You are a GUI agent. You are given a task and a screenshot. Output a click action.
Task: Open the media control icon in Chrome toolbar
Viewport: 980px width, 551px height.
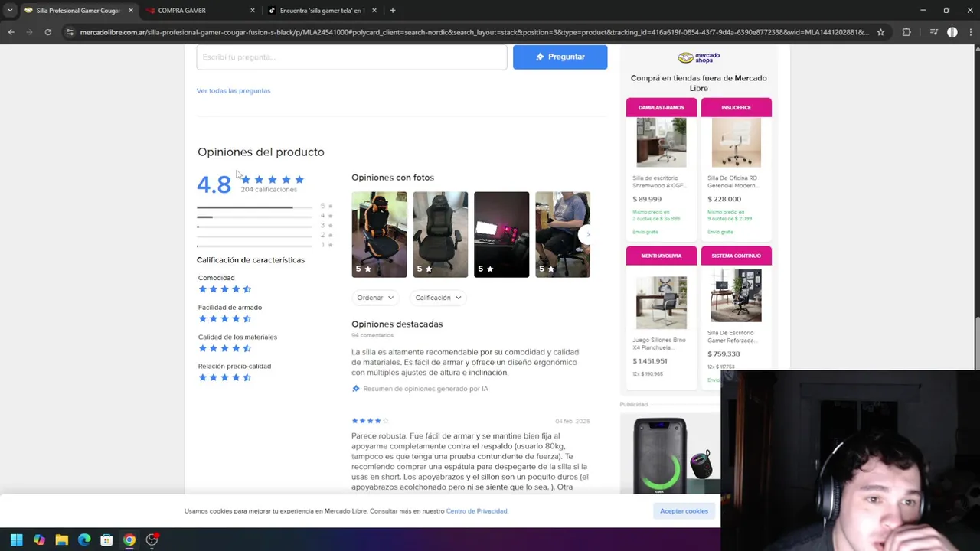pyautogui.click(x=933, y=32)
